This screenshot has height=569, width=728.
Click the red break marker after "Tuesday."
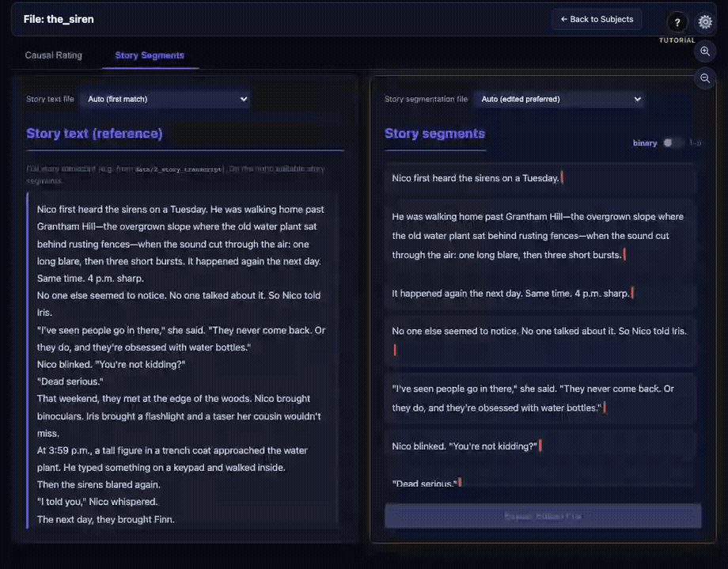pyautogui.click(x=562, y=177)
